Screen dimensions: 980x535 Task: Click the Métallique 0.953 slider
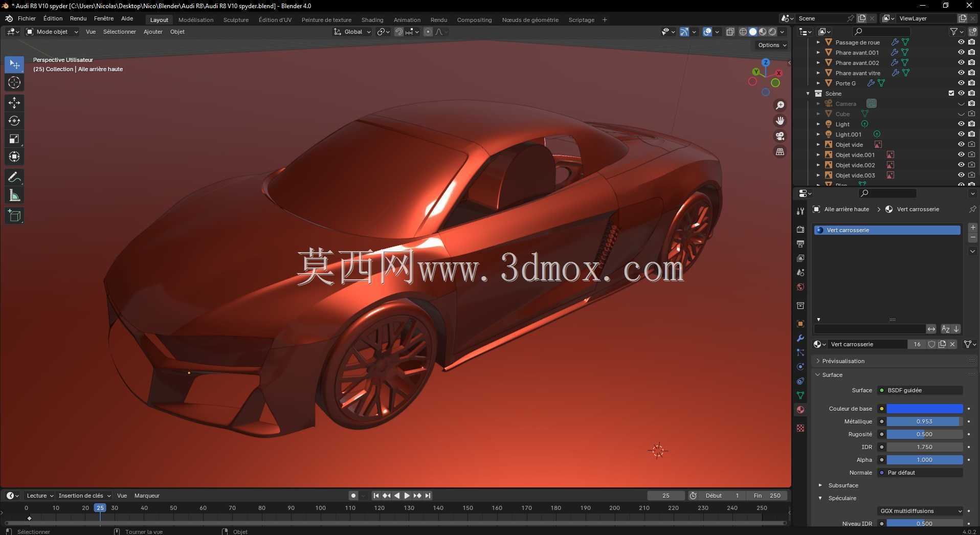[x=925, y=421]
